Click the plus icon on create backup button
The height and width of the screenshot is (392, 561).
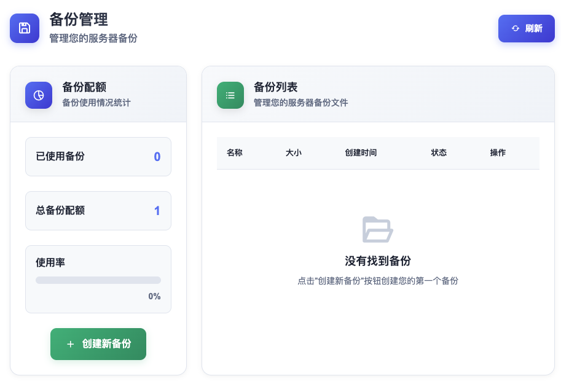tap(70, 344)
